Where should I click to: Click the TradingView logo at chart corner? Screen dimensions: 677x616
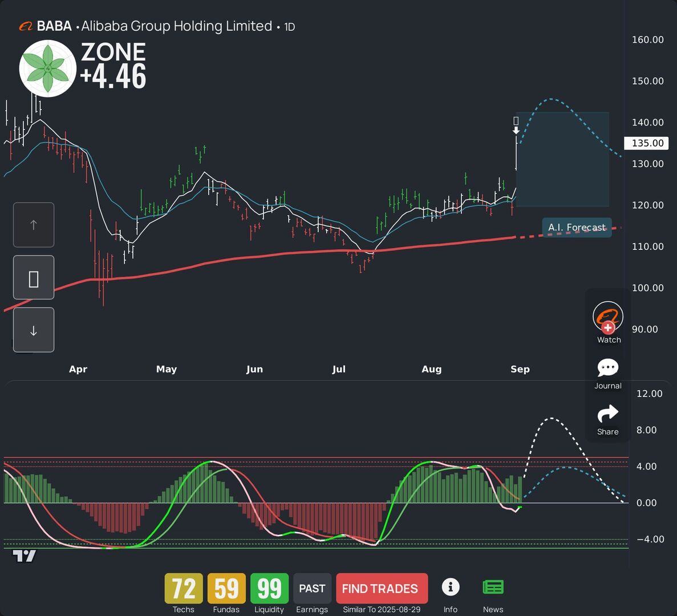(x=24, y=556)
